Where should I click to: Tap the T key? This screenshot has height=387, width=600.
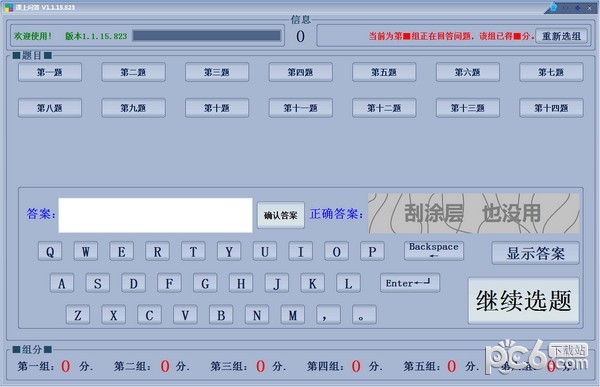click(x=193, y=251)
